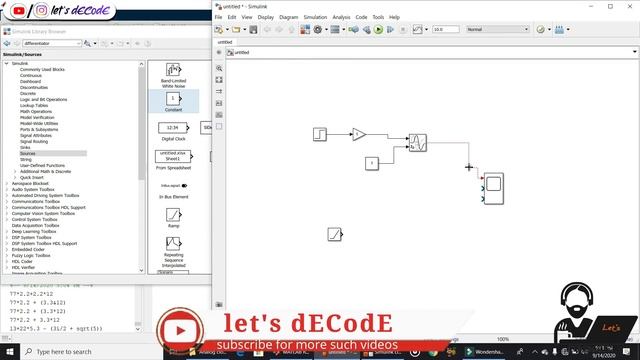Click the Step Forward simulation button
Image resolution: width=640 pixels, height=360 pixels.
pos(390,29)
